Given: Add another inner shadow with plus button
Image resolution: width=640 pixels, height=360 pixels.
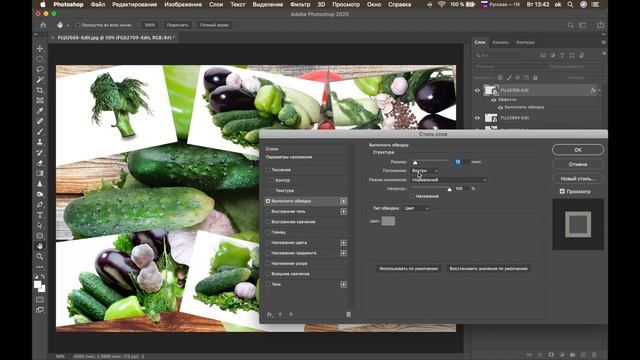Looking at the screenshot, I should coord(344,211).
